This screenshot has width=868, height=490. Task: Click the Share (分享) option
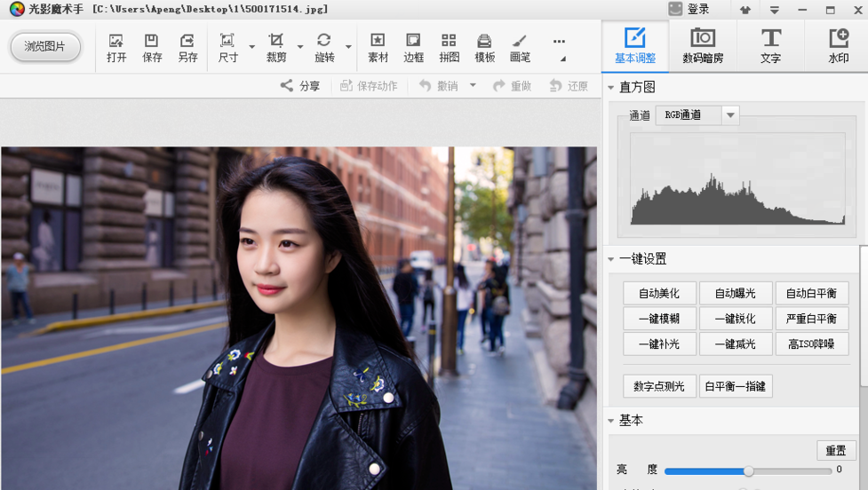coord(300,86)
